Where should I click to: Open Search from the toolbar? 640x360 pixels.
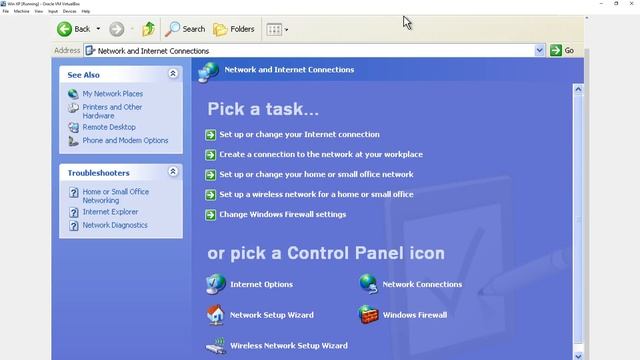[185, 29]
